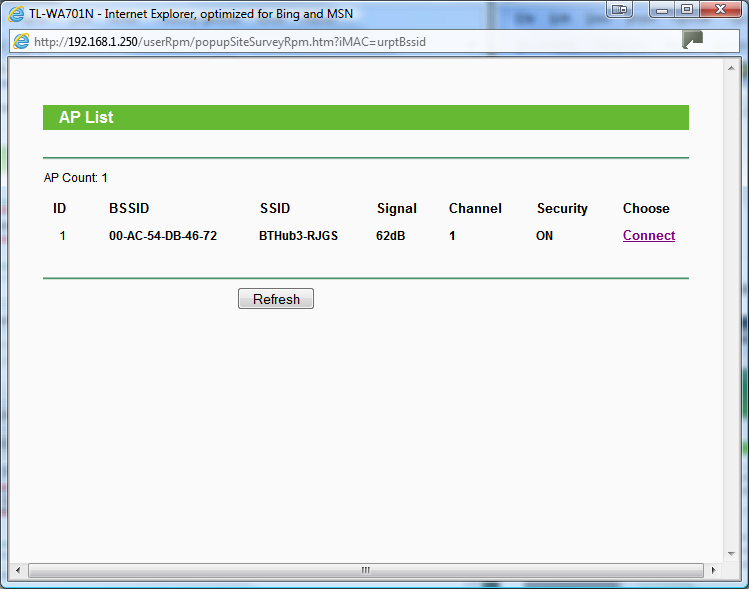The width and height of the screenshot is (749, 589).
Task: Click the Connect link for BTHub3-RJGS
Action: (649, 236)
